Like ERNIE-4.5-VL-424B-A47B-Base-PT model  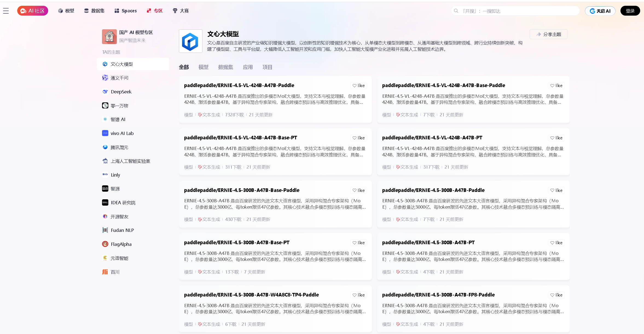point(358,138)
